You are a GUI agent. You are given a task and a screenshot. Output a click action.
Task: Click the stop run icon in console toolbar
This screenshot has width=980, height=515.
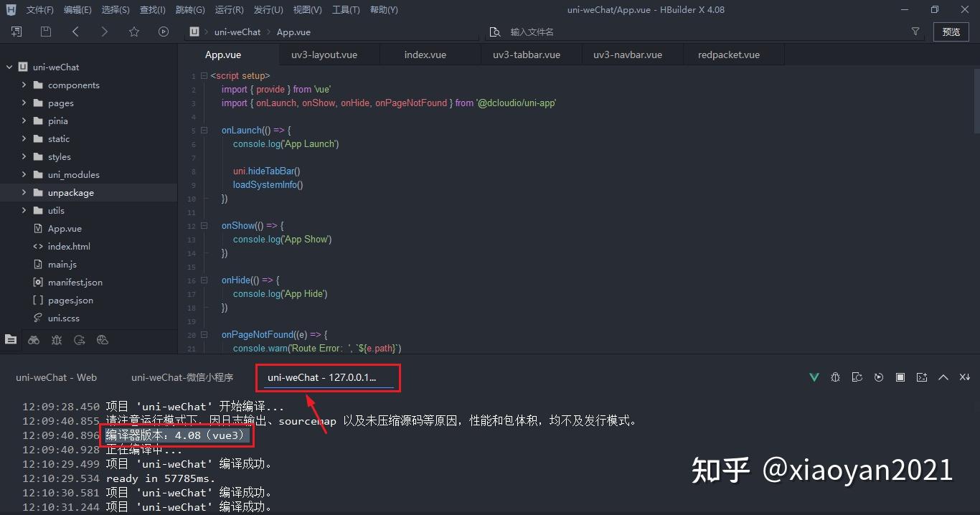point(900,377)
